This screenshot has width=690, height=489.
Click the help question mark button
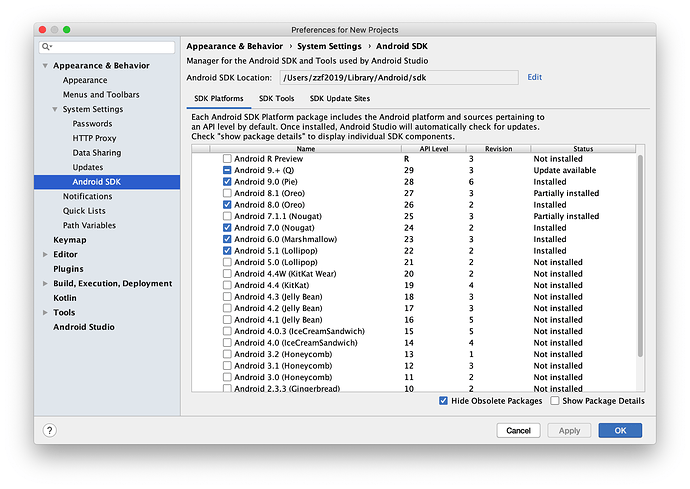coord(49,430)
